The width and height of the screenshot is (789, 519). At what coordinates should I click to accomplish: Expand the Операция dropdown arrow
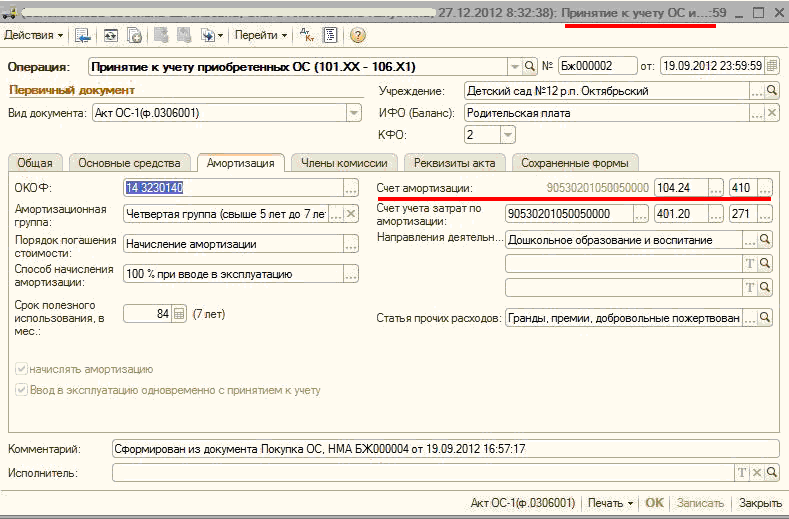click(x=513, y=67)
